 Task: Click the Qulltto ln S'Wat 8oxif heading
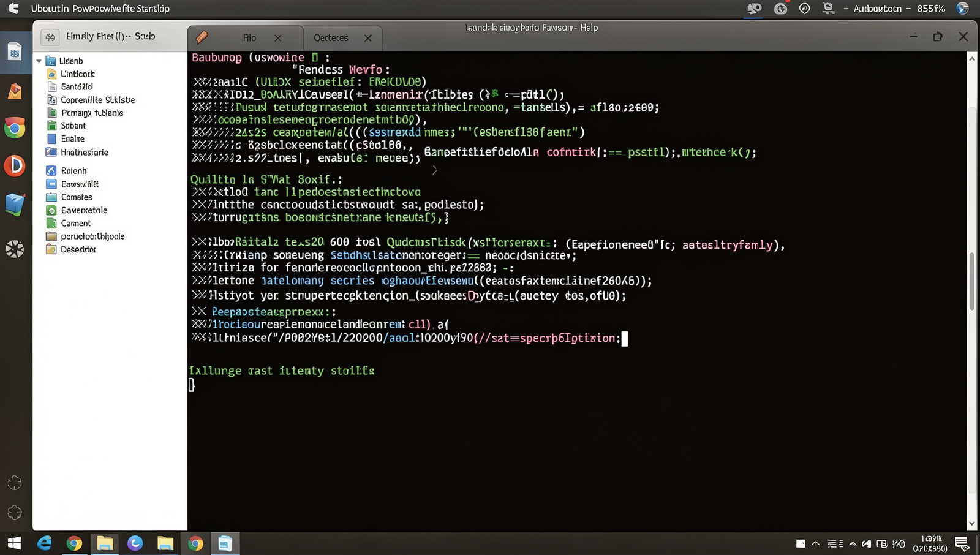click(x=266, y=179)
